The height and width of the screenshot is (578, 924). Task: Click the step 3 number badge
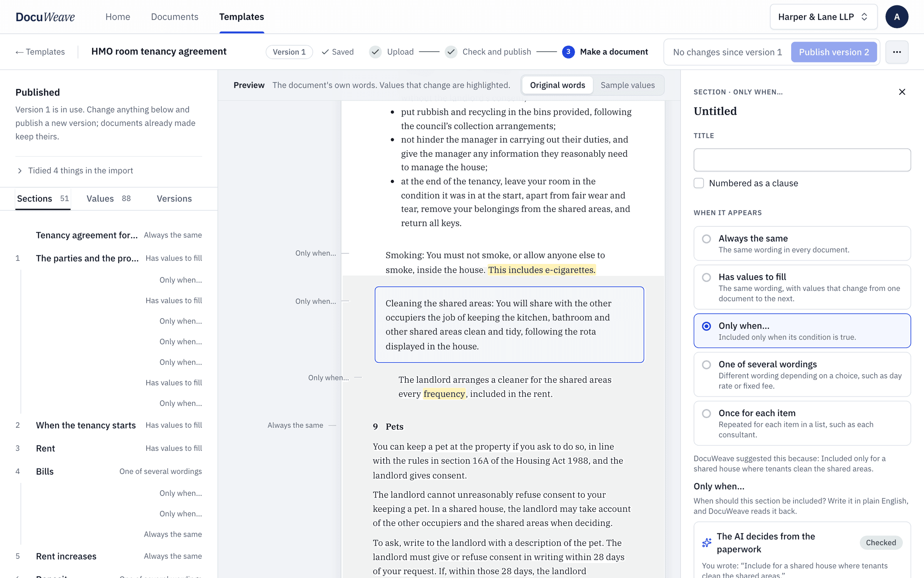pyautogui.click(x=568, y=52)
